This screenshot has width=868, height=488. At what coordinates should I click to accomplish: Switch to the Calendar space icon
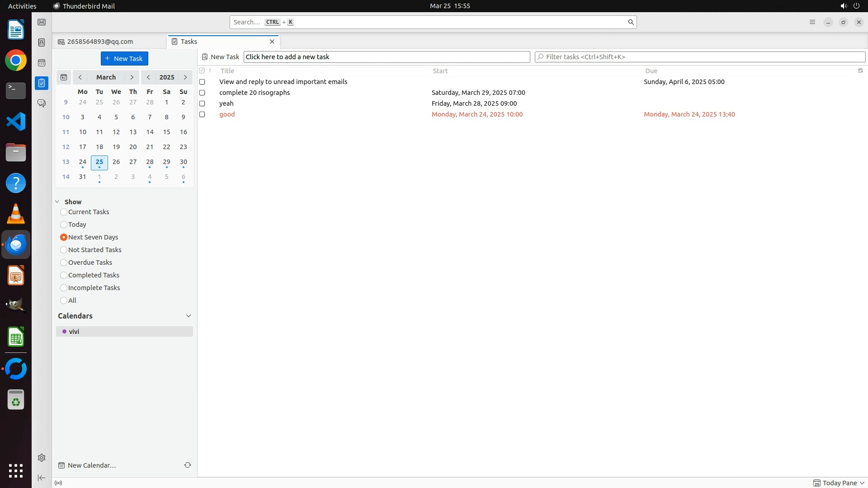point(42,63)
